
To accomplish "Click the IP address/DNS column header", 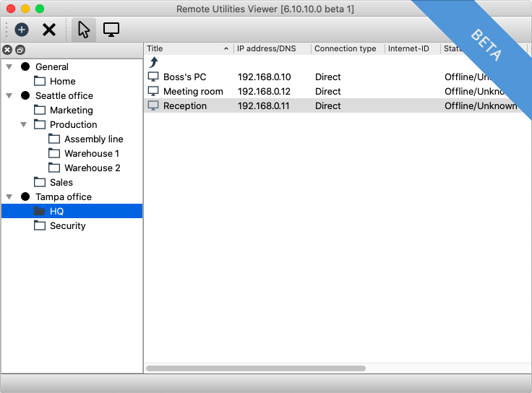I will pyautogui.click(x=266, y=48).
